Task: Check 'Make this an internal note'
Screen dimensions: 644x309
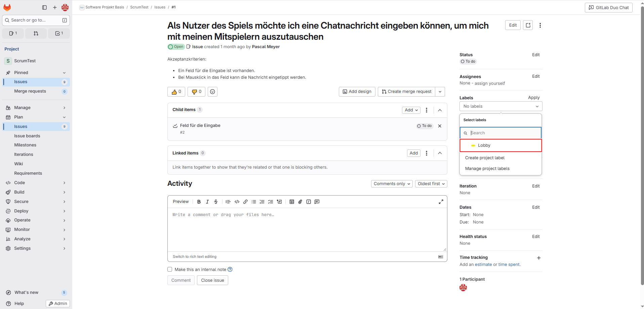Action: [x=170, y=269]
